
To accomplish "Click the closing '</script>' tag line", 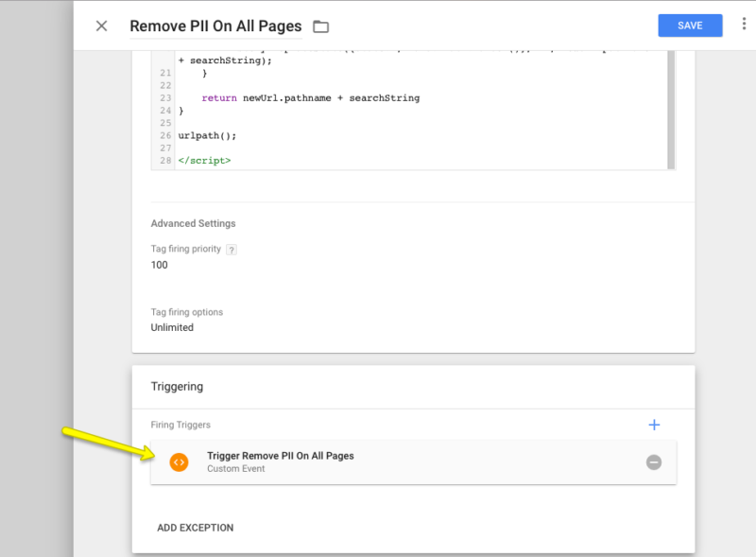I will pos(204,161).
